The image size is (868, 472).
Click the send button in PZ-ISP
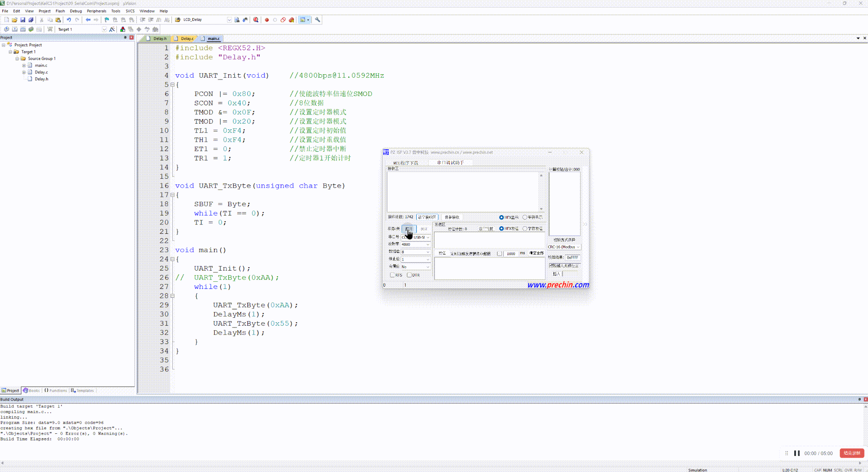[x=442, y=253]
